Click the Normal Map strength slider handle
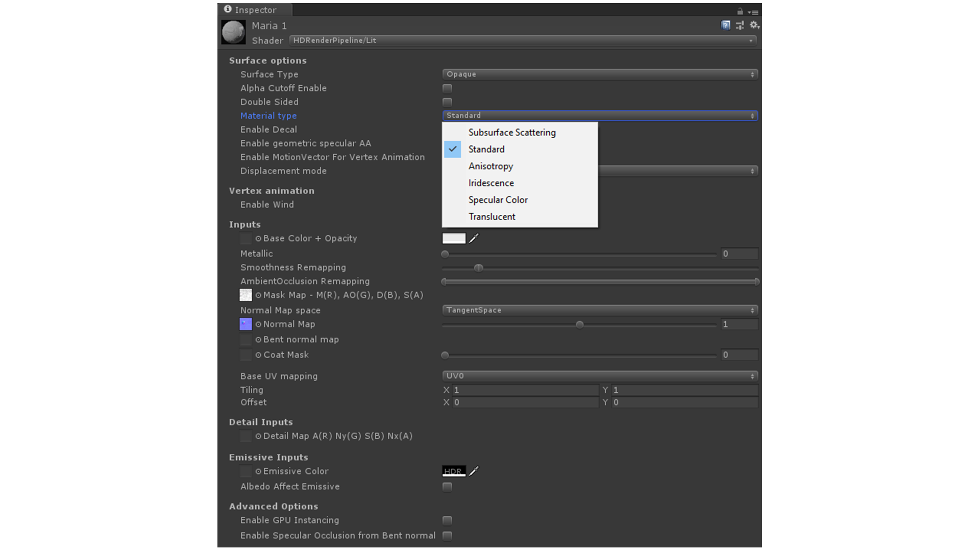This screenshot has height=551, width=980. tap(579, 324)
